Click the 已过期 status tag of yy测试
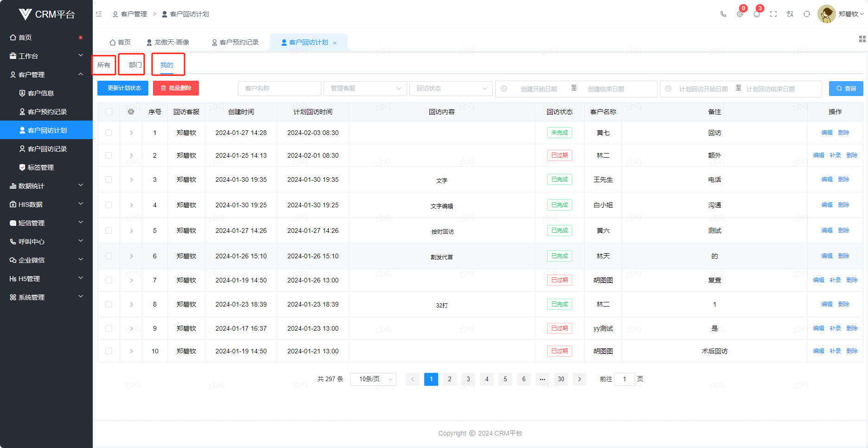Viewport: 868px width, 448px height. coord(560,328)
